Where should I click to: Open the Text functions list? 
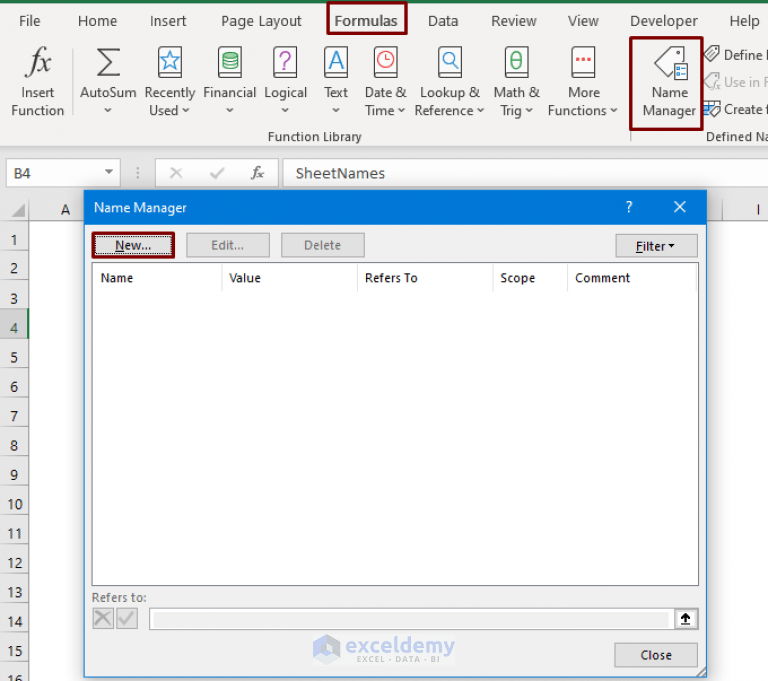point(336,81)
